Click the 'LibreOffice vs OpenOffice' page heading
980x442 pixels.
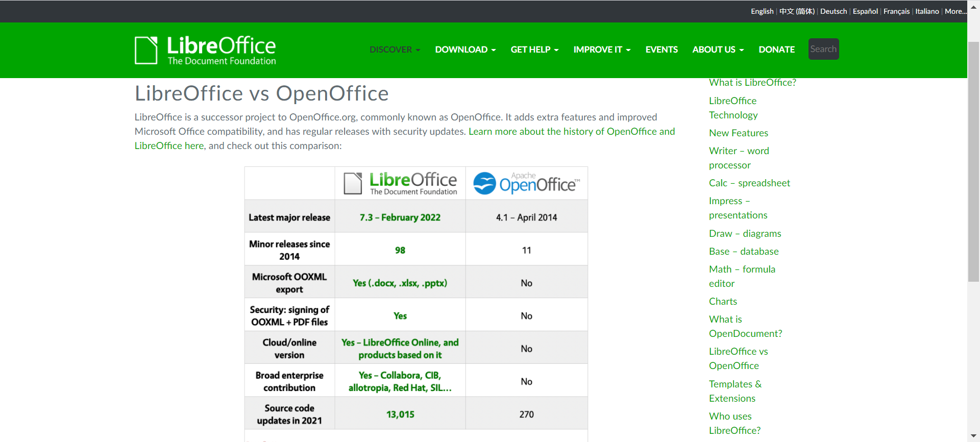(x=261, y=93)
